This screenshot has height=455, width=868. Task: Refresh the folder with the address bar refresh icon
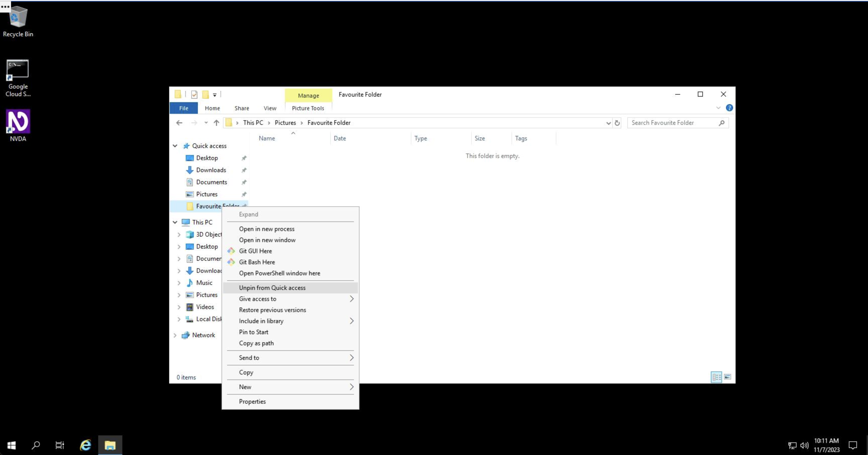617,123
